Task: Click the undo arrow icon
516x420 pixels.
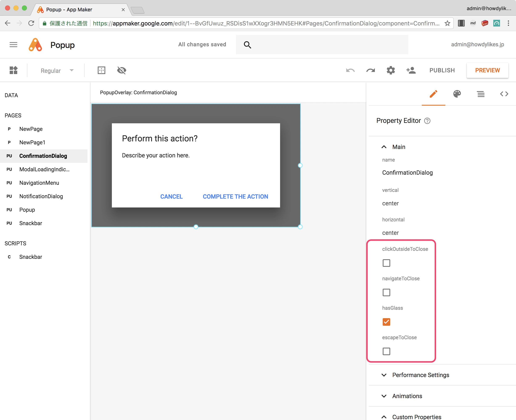Action: click(350, 70)
